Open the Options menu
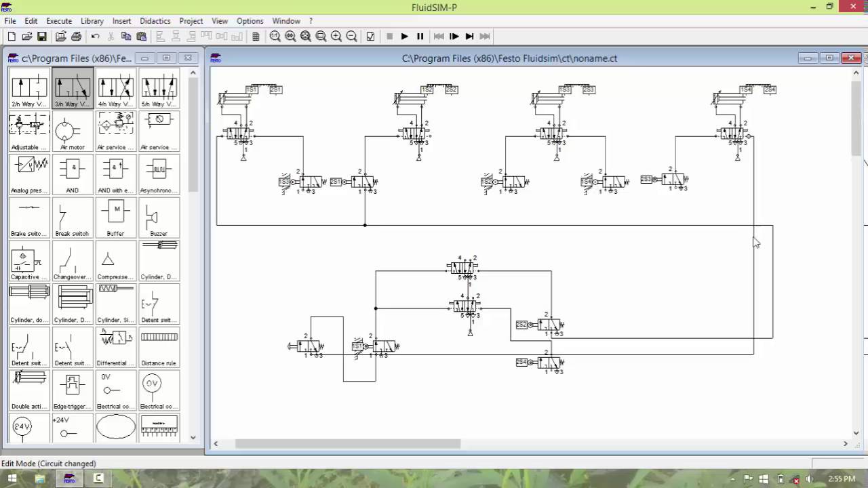 tap(250, 21)
